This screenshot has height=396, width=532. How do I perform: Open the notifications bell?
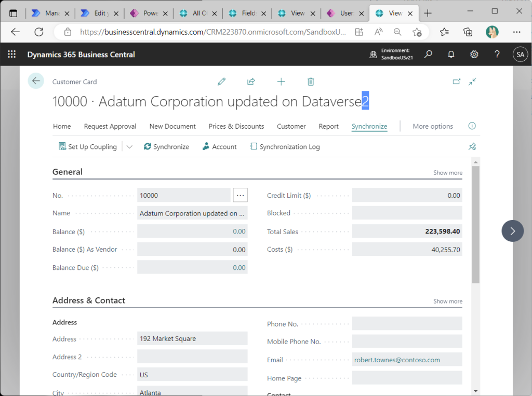tap(451, 54)
